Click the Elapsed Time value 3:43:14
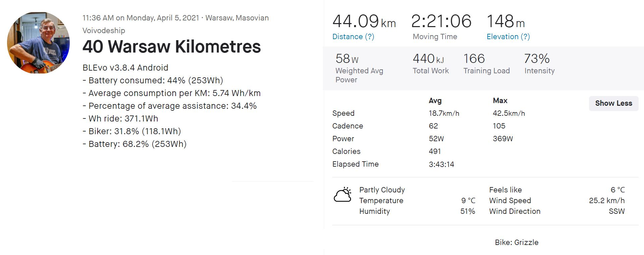The image size is (644, 255). pos(441,164)
